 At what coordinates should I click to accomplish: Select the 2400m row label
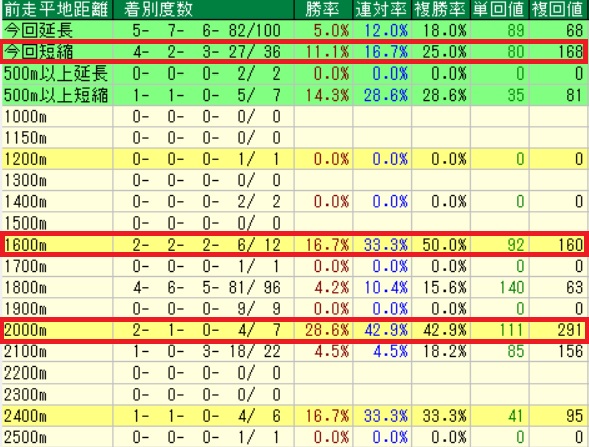pos(25,416)
